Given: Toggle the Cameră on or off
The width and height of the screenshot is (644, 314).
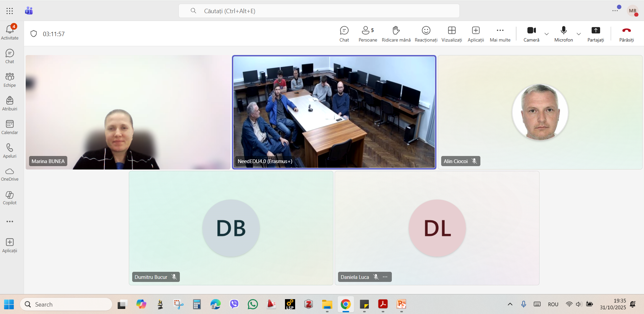Looking at the screenshot, I should [531, 34].
